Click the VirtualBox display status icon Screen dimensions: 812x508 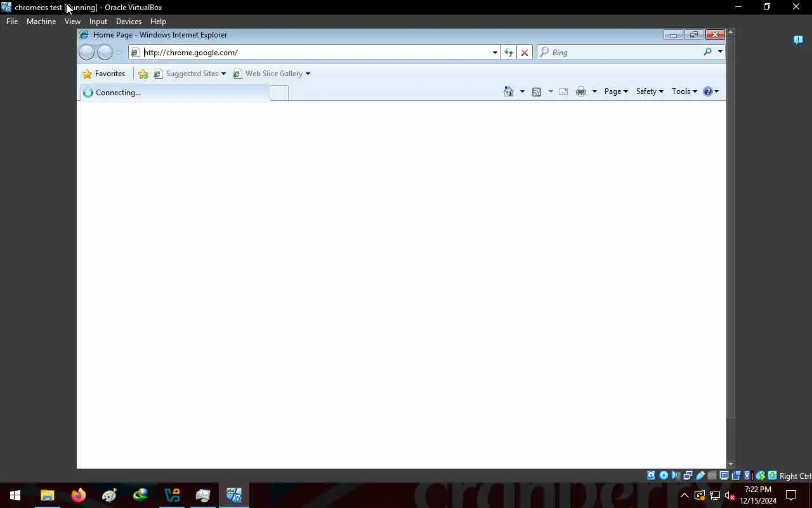coord(724,476)
